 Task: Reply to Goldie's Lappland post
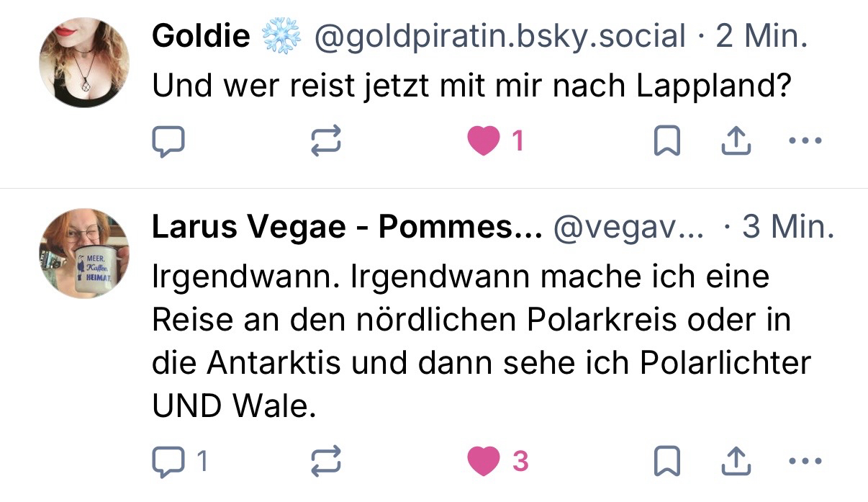pyautogui.click(x=168, y=142)
